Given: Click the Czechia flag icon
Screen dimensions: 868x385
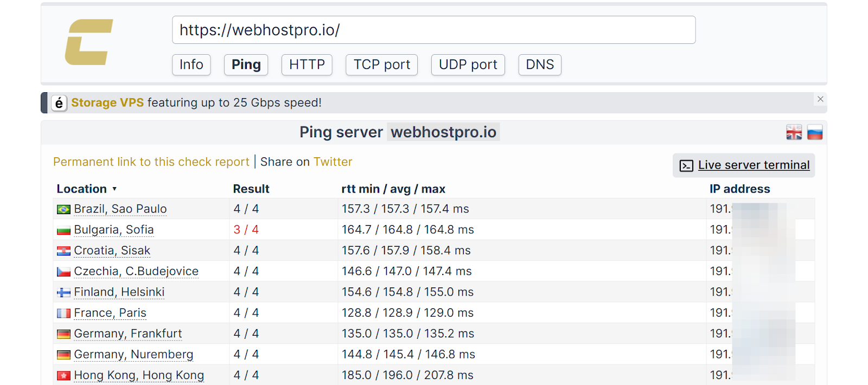Looking at the screenshot, I should 63,272.
